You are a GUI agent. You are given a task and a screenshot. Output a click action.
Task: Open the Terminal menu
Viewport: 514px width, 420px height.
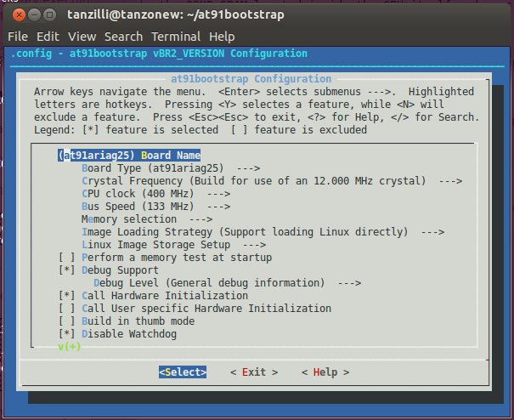176,37
